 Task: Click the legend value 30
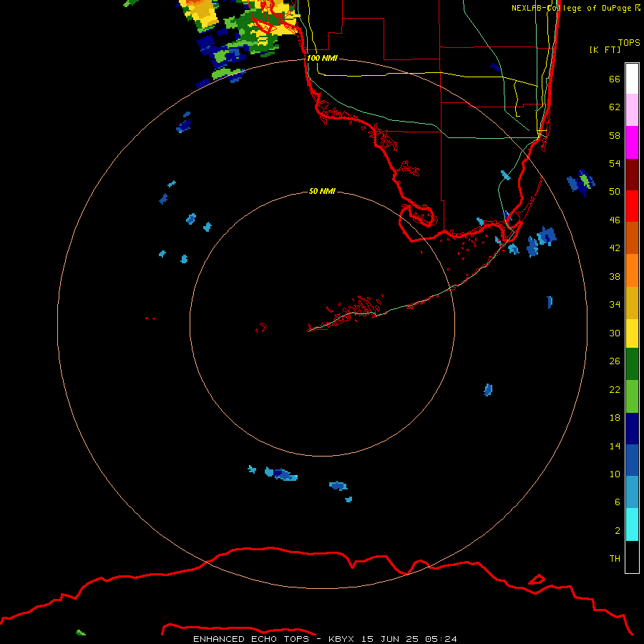coord(615,333)
